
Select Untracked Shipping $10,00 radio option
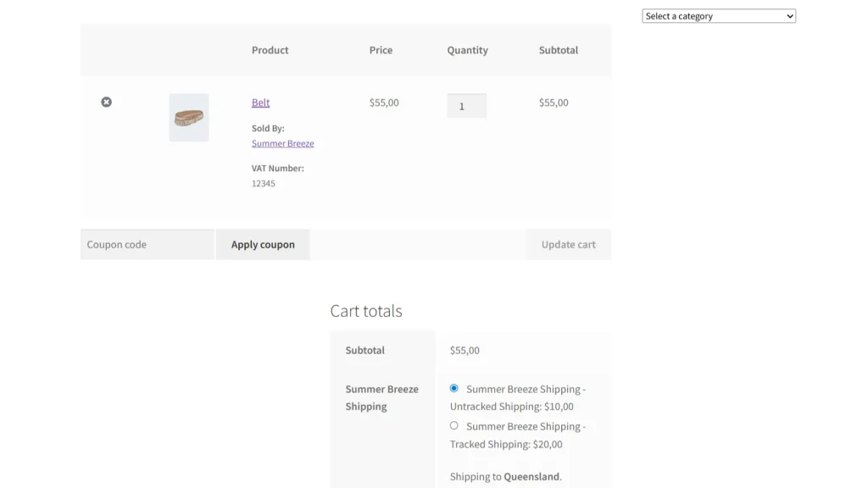454,388
